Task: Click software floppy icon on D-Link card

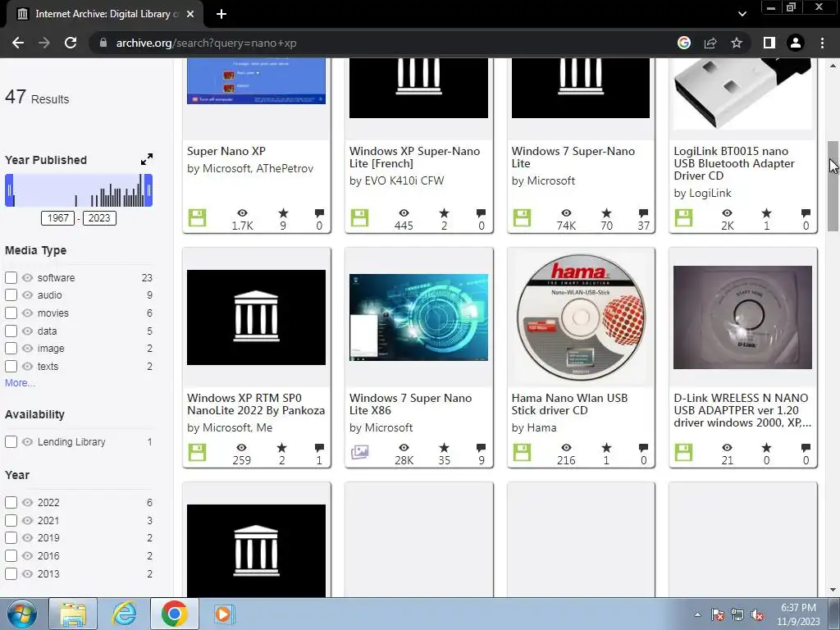Action: [x=683, y=452]
